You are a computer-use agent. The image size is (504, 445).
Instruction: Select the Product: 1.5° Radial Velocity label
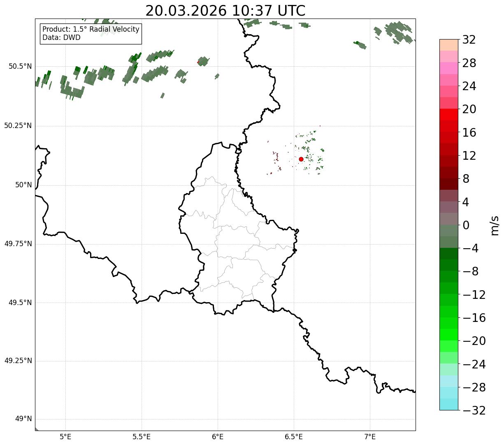[91, 30]
